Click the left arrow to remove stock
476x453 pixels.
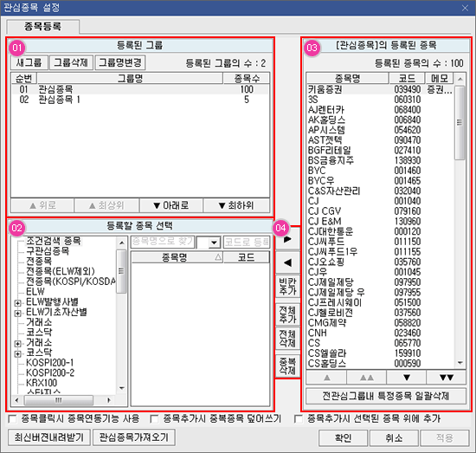click(x=287, y=262)
